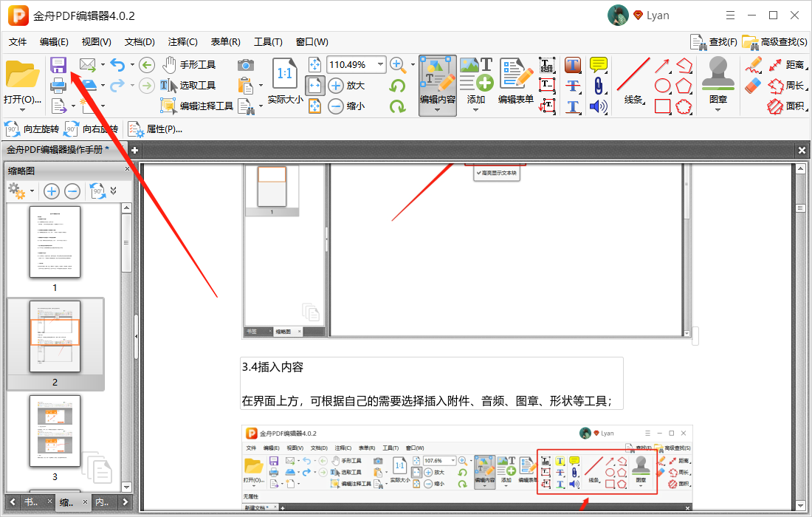Screen dimensions: 812x517
Task: Select the red cloud shape tool
Action: [684, 106]
